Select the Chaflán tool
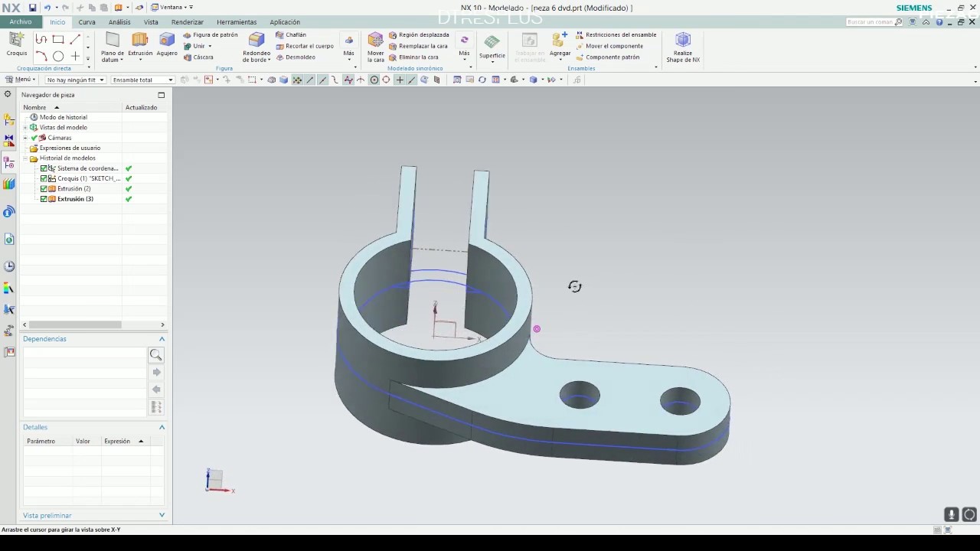 [x=291, y=34]
